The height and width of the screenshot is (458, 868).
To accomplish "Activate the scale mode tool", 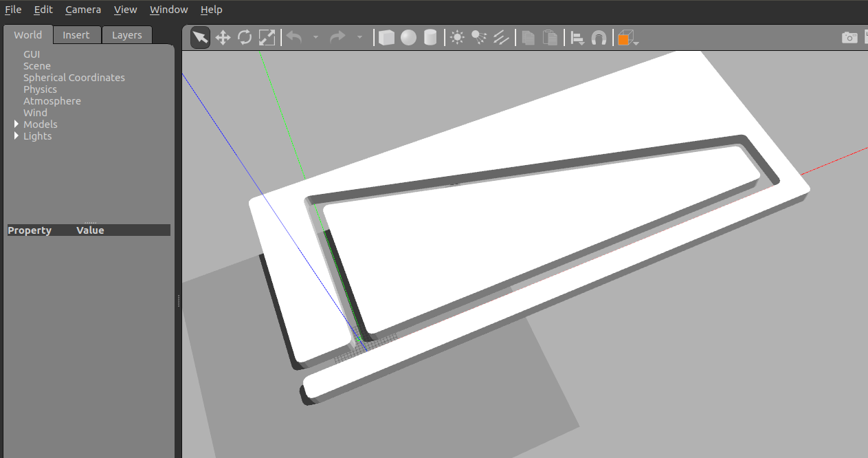I will point(267,37).
